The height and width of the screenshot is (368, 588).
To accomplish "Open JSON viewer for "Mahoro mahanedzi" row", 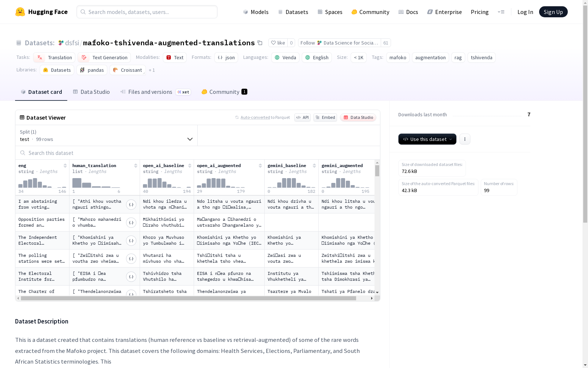I will [x=131, y=223].
